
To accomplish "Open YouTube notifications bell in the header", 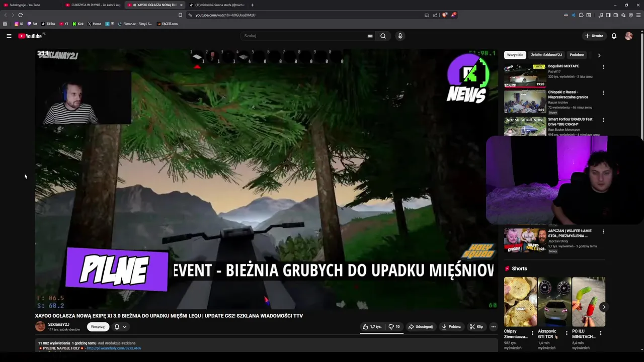I will [x=614, y=36].
